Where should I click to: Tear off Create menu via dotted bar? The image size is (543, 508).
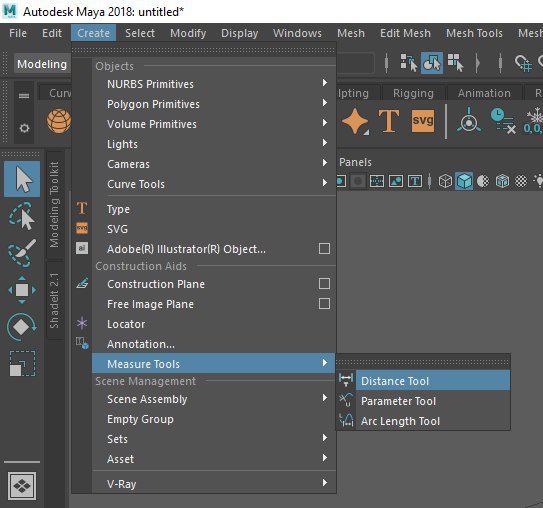pos(204,50)
